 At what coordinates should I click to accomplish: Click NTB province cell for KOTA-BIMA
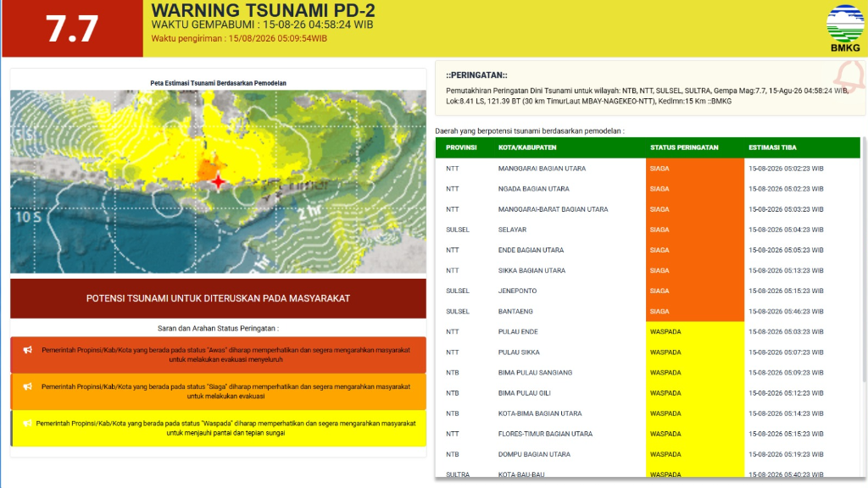click(x=453, y=413)
